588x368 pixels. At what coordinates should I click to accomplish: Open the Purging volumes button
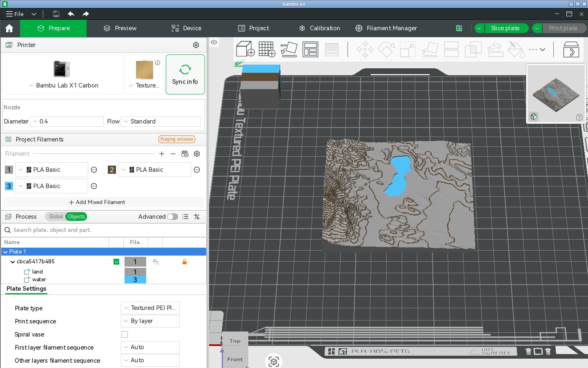pyautogui.click(x=176, y=139)
